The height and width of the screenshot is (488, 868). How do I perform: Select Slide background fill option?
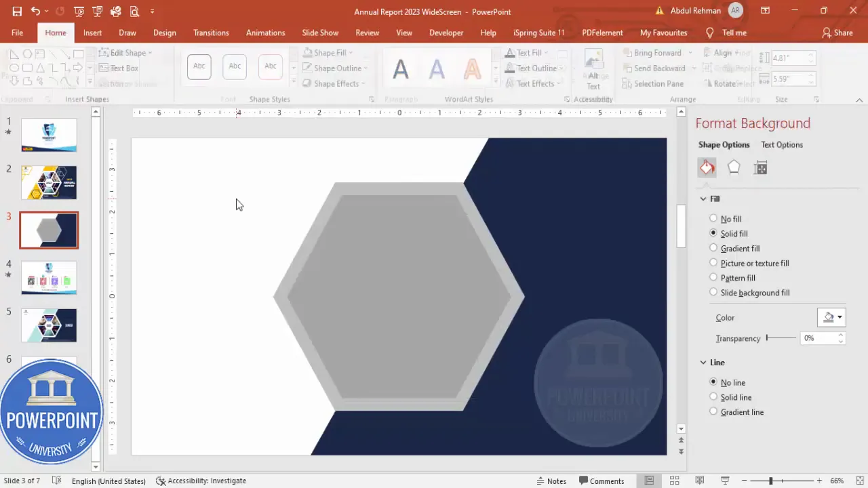pos(749,293)
